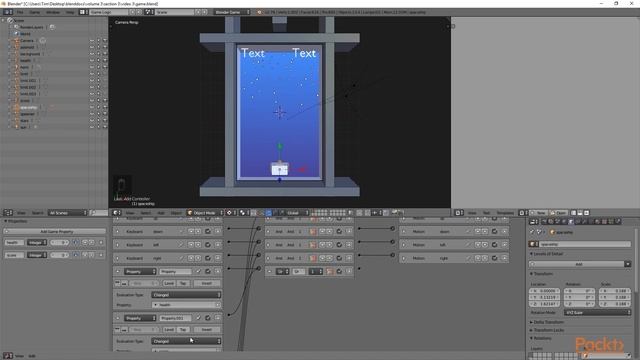Viewport: 640px width, 360px height.
Task: Toggle selectability for spaceship row
Action: pyautogui.click(x=98, y=107)
